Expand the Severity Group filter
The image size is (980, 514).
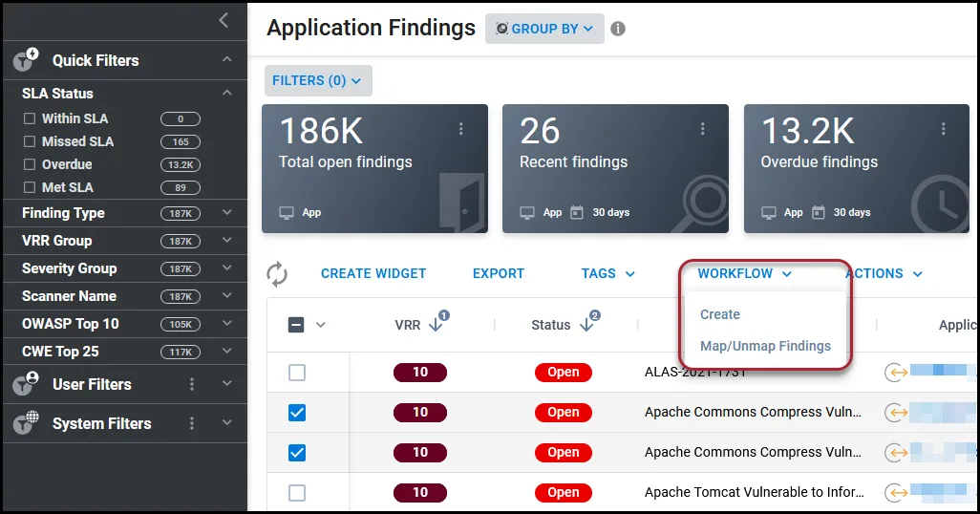point(227,268)
